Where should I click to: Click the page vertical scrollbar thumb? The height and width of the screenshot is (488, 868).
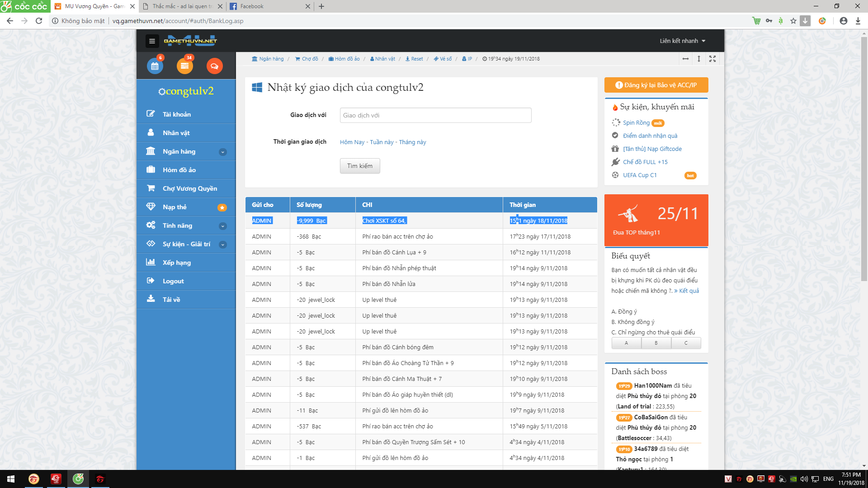864,158
